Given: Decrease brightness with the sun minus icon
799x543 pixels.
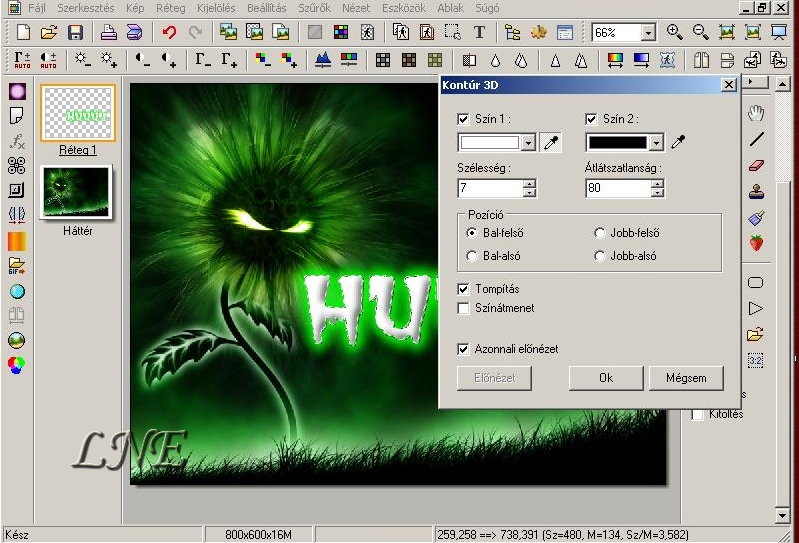Looking at the screenshot, I should pyautogui.click(x=82, y=60).
